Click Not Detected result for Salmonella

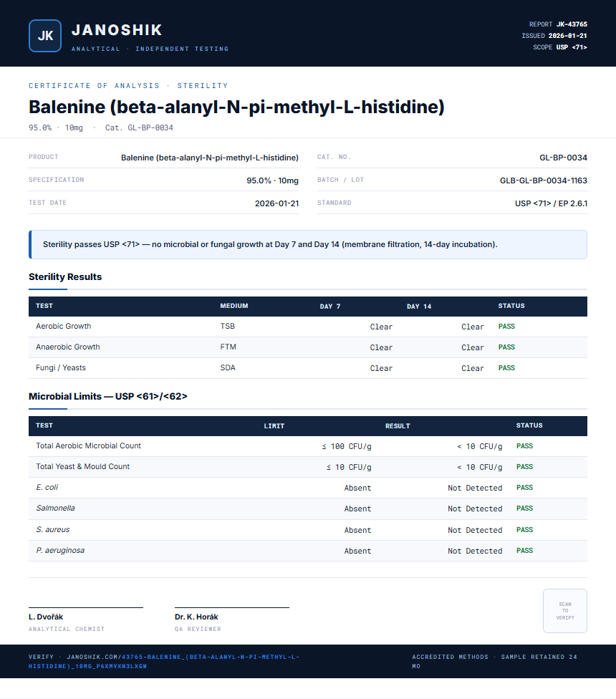point(475,508)
